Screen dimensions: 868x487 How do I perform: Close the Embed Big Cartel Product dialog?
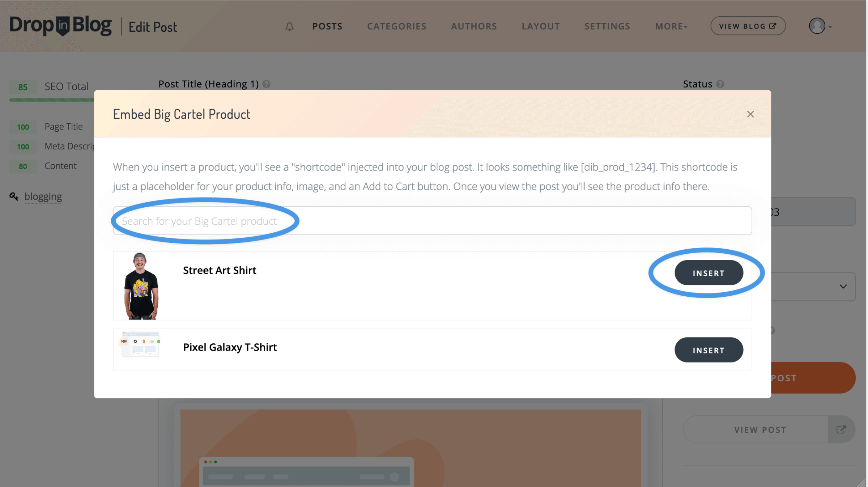pos(750,114)
